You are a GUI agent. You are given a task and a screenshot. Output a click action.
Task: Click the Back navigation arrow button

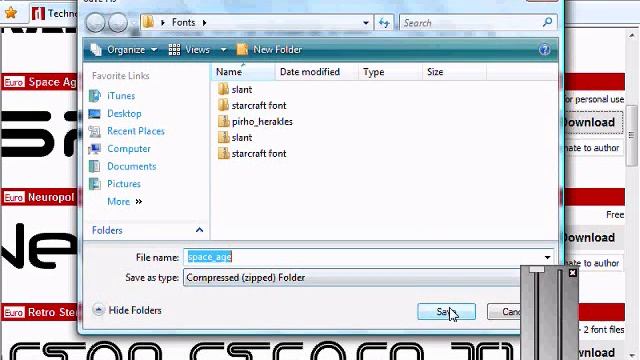(96, 23)
